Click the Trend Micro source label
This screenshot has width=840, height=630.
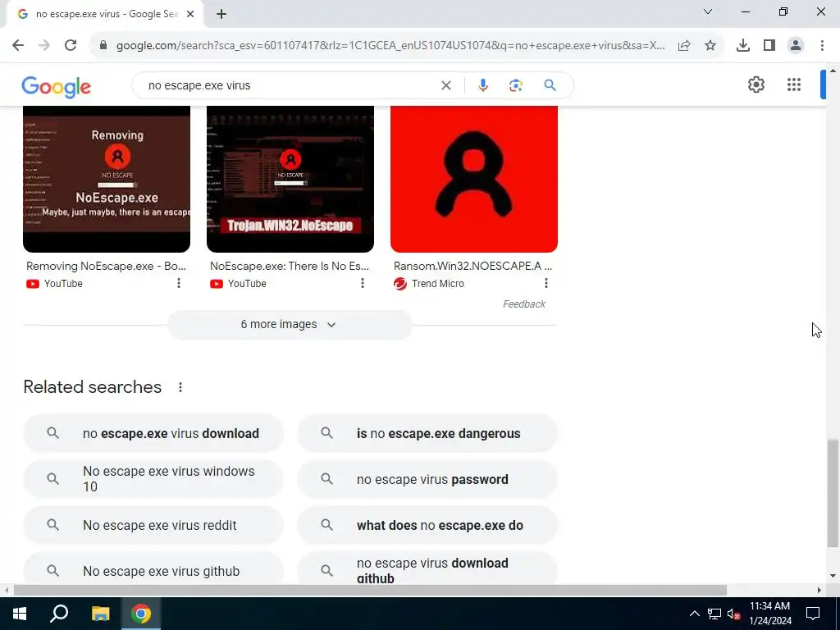click(x=438, y=284)
